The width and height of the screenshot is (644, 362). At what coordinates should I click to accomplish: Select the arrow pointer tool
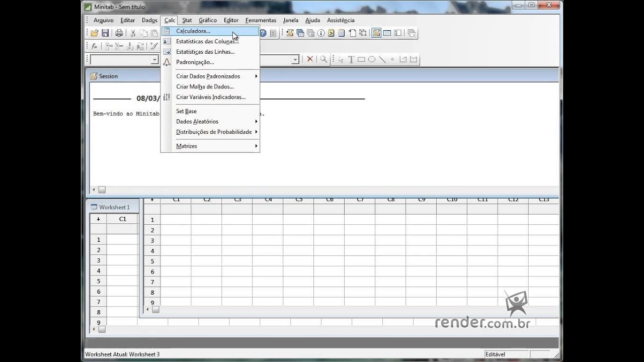[341, 59]
